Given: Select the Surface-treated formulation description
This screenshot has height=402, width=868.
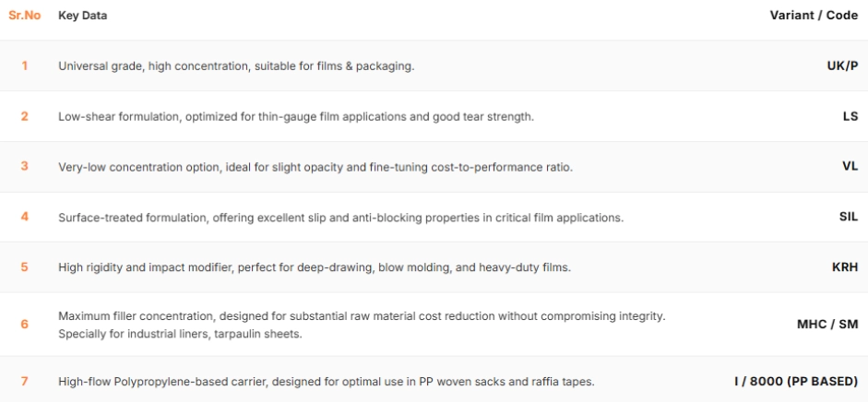Looking at the screenshot, I should coord(340,218).
